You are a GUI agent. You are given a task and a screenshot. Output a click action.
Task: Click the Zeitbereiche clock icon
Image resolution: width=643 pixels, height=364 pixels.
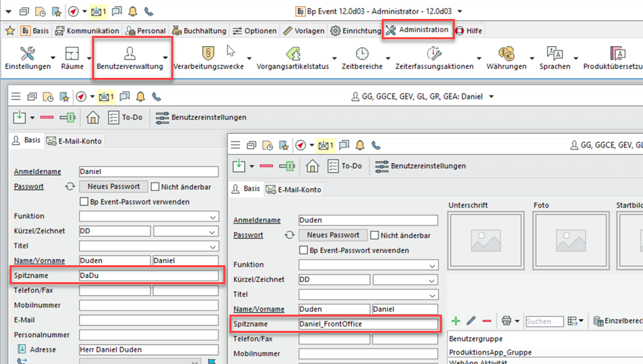[362, 54]
